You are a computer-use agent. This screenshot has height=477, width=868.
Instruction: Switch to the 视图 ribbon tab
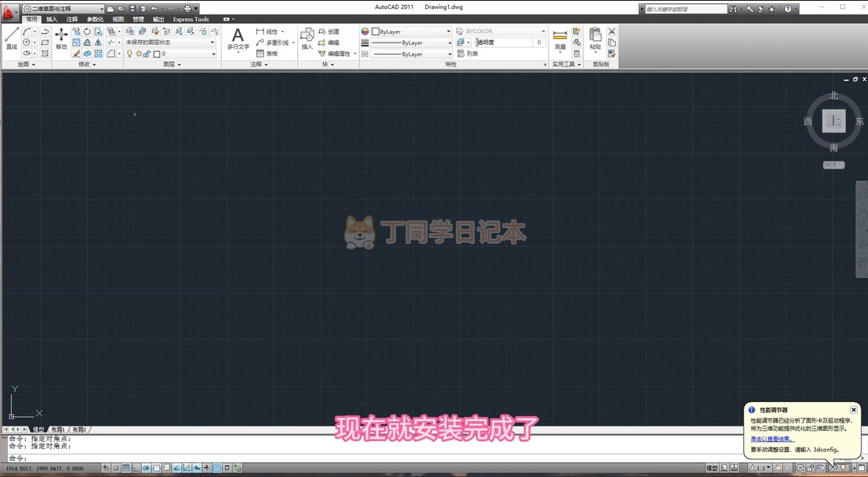tap(118, 19)
